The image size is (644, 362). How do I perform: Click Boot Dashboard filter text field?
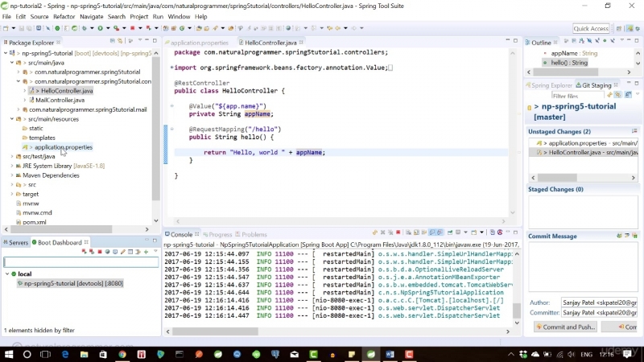click(81, 262)
